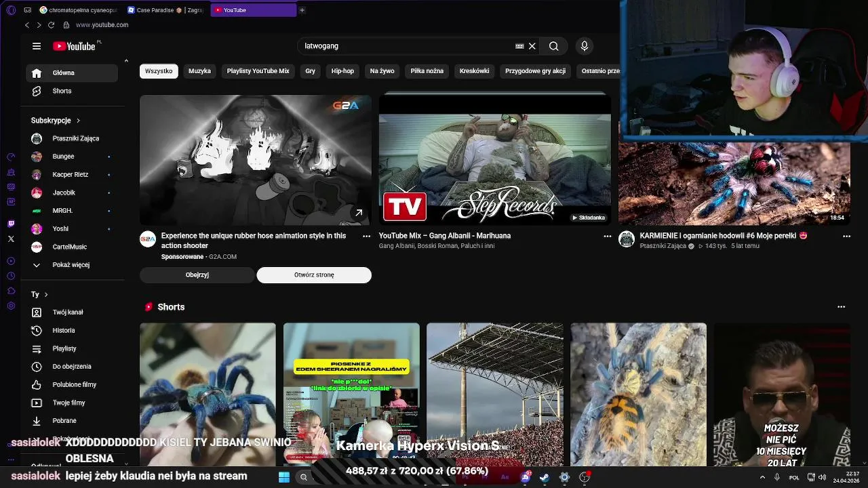Select the Playlisty YouTube Mix chip
Screen dimensions: 868x488
[258, 71]
